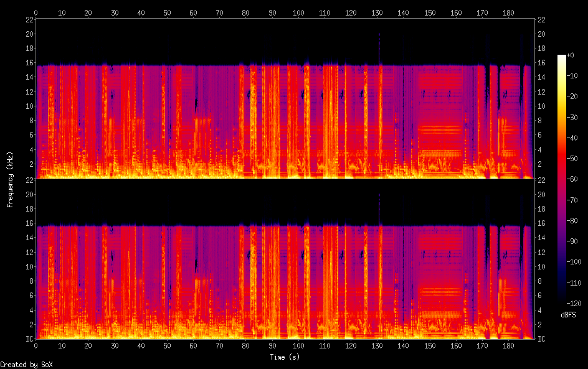Click the '-80' color scale value

click(x=572, y=221)
